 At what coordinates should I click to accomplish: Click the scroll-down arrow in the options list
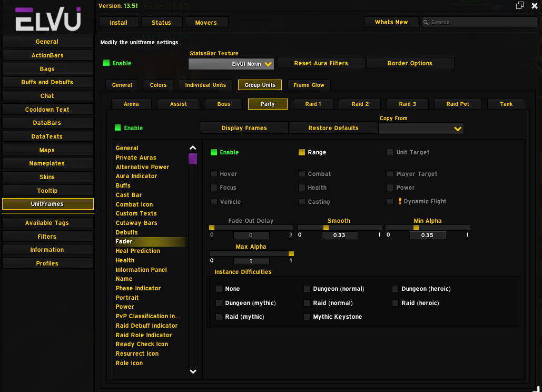click(192, 371)
